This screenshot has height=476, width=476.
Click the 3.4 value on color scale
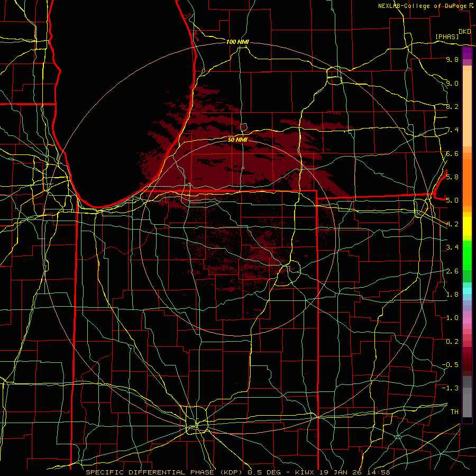(x=452, y=247)
